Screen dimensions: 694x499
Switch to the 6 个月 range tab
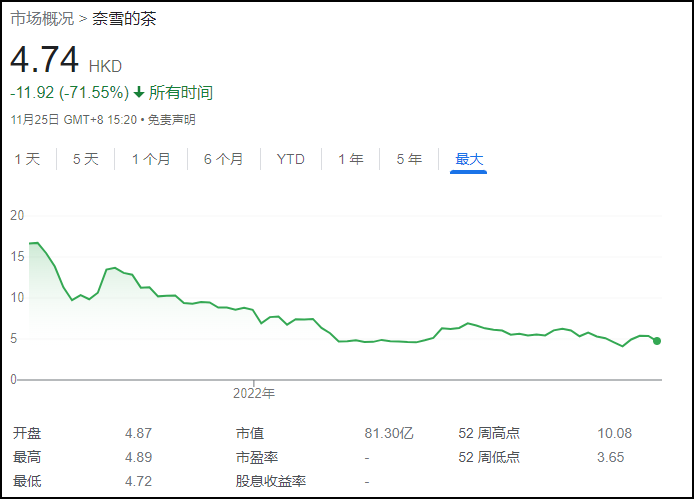(x=224, y=159)
